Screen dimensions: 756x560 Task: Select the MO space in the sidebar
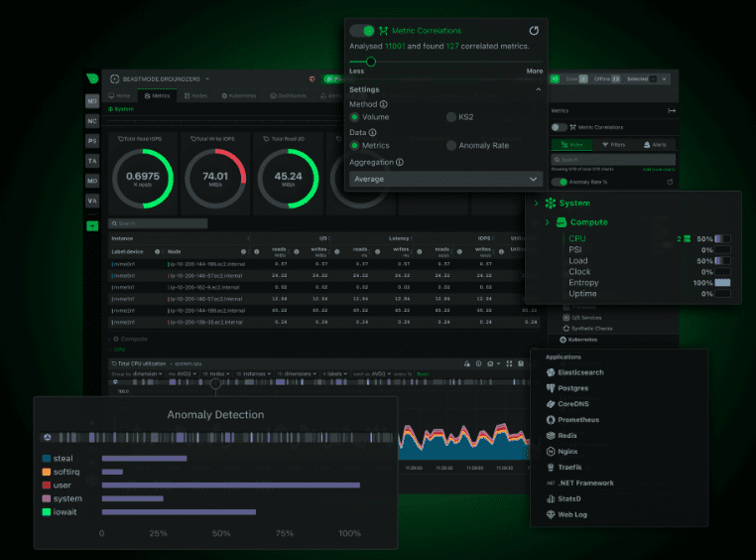(92, 181)
